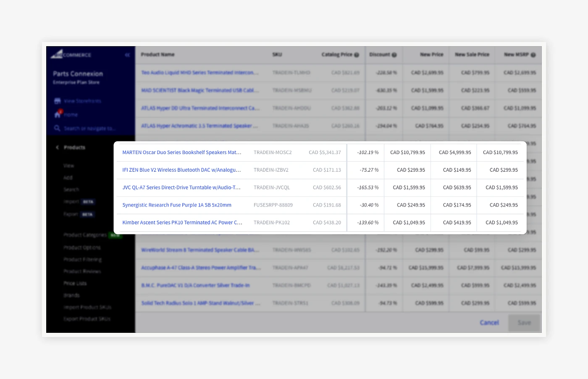The width and height of the screenshot is (588, 379).
Task: Edit the -165.53 % discount field
Action: 366,188
